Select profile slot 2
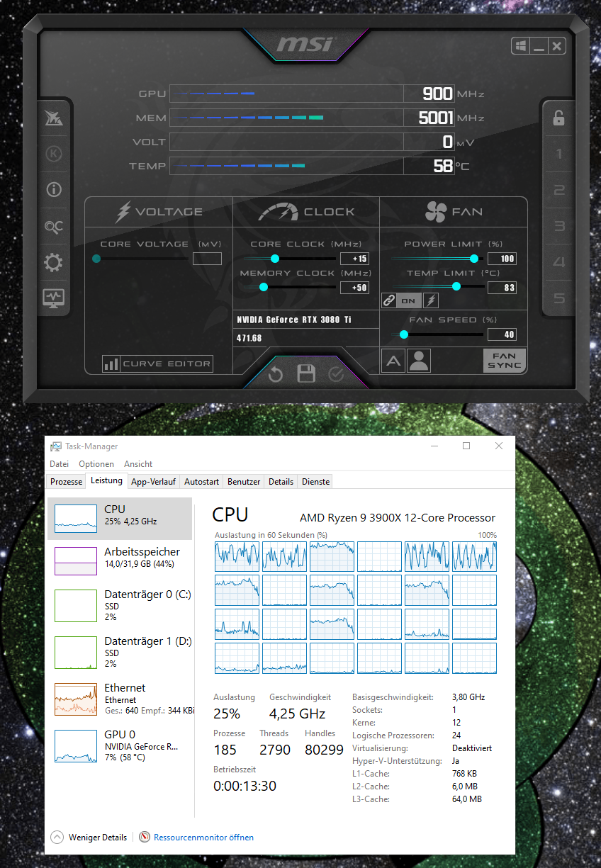The width and height of the screenshot is (601, 868). (x=559, y=190)
